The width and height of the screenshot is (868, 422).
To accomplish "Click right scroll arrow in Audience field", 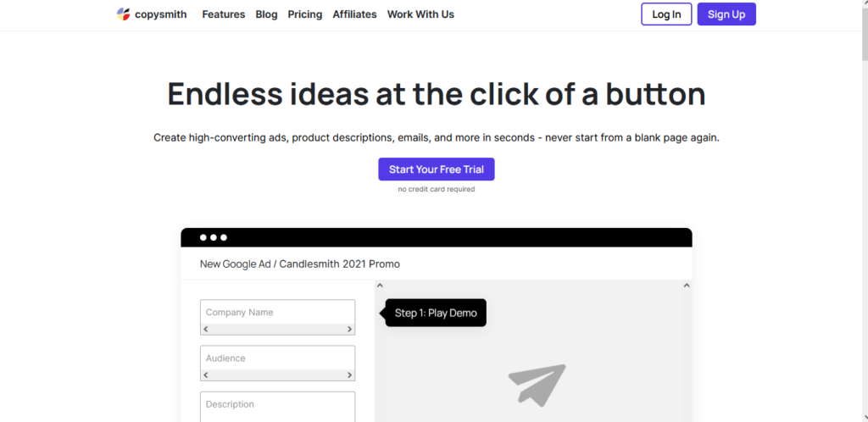I will 349,375.
